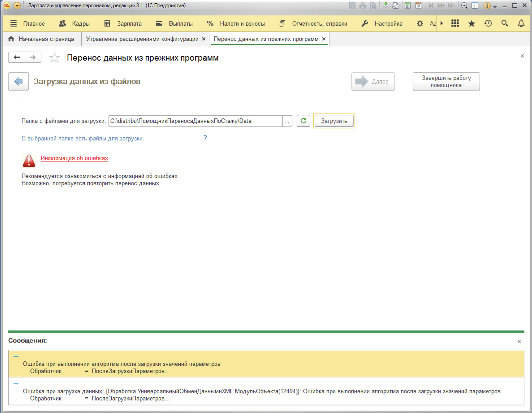532x413 pixels.
Task: Click the save icon in title bar
Action: point(352,5)
